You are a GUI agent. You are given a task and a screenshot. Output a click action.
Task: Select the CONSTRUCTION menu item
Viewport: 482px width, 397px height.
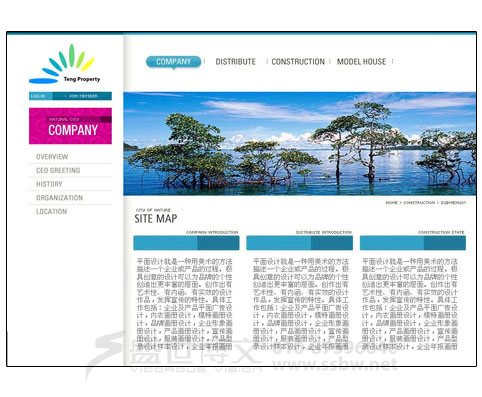[x=298, y=62]
